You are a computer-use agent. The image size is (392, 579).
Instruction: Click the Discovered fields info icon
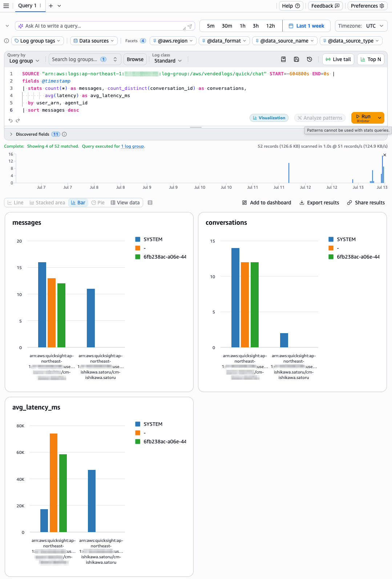point(64,134)
